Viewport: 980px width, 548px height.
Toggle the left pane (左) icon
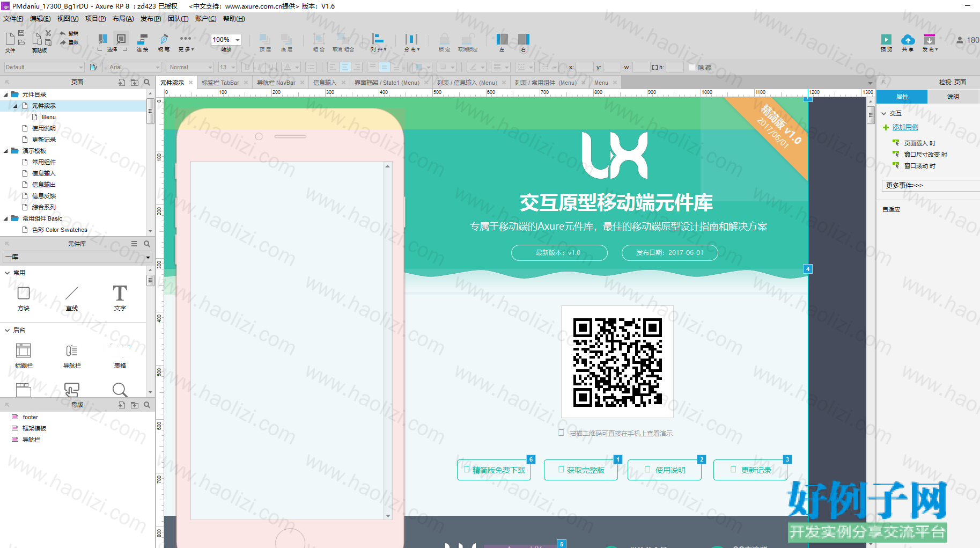tap(502, 39)
